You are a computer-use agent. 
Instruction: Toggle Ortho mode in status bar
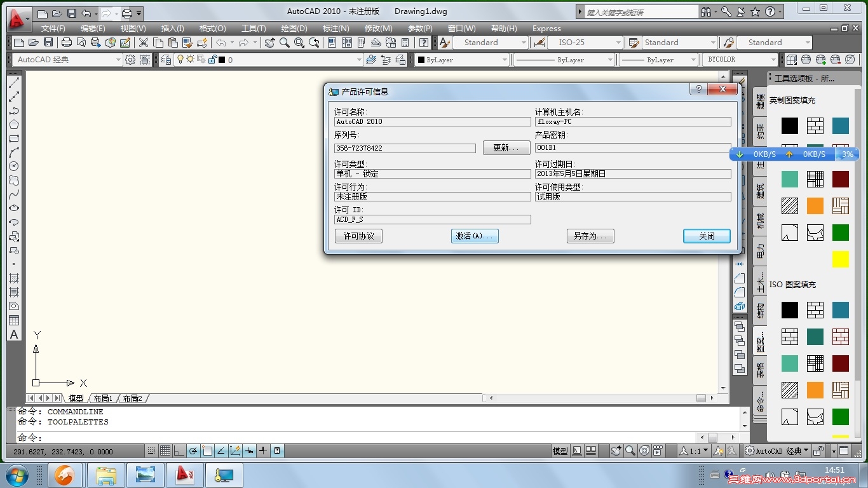click(179, 451)
